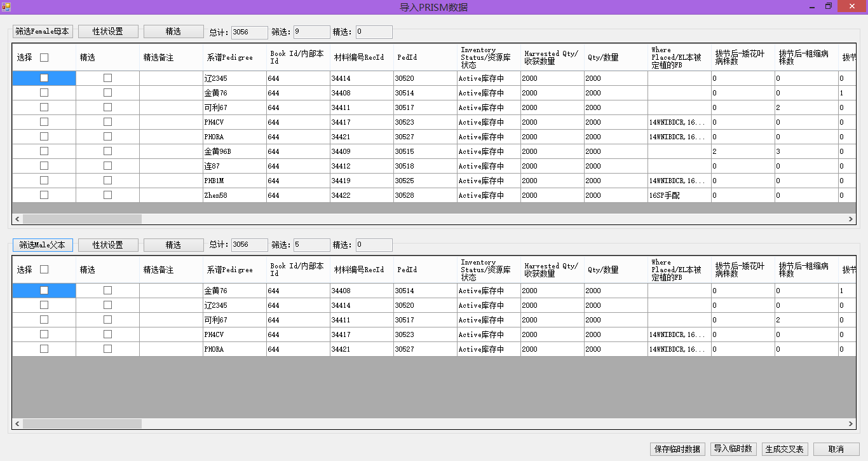The height and width of the screenshot is (461, 868).
Task: Click the 30525 PedId cell
Action: (425, 181)
